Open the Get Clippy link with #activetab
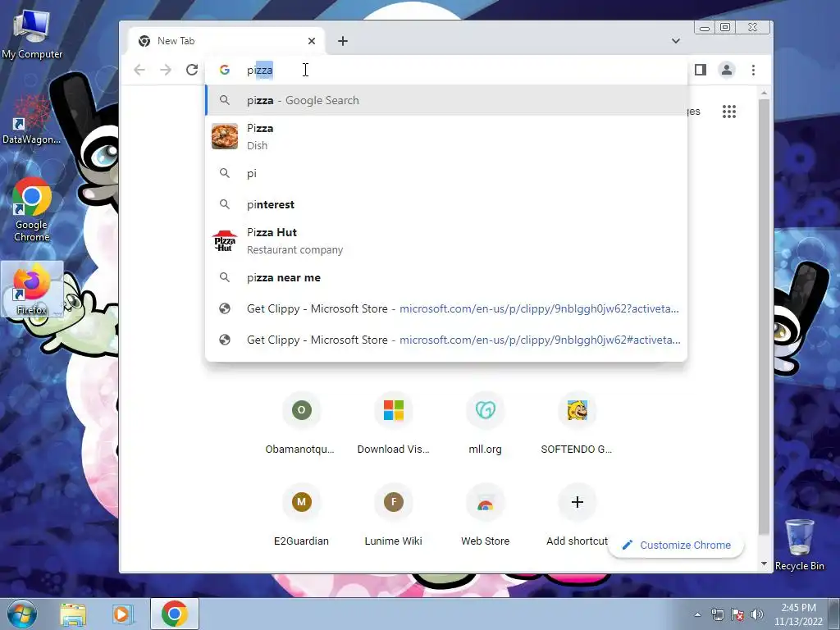Screen dimensions: 840x630 (x=445, y=340)
